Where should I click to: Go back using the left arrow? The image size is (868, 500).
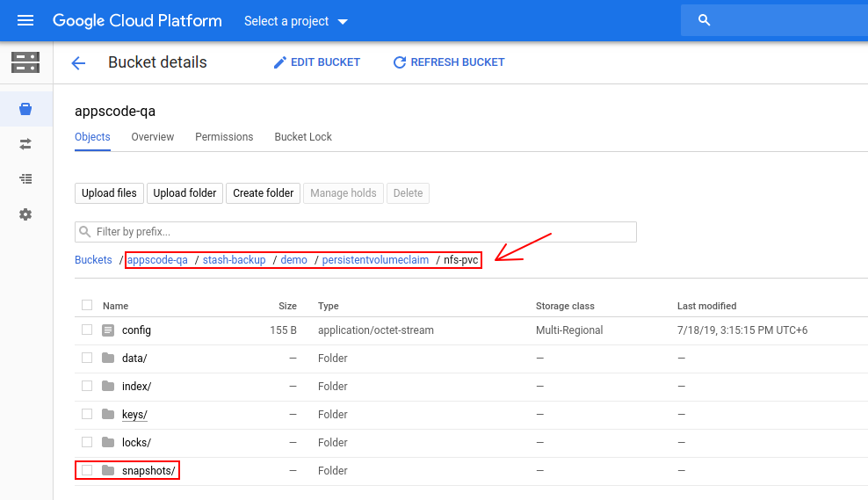[78, 62]
